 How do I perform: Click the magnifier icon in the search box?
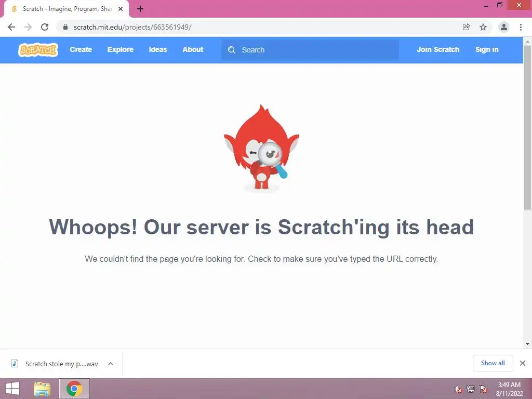coord(232,50)
